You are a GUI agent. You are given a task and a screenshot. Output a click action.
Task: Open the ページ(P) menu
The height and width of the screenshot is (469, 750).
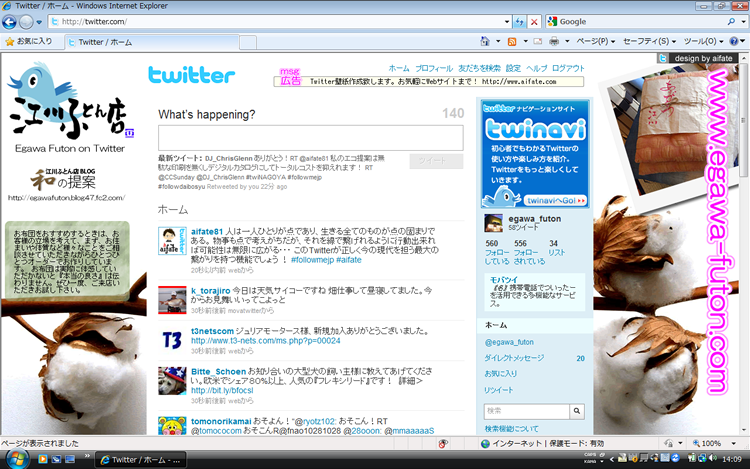[596, 42]
